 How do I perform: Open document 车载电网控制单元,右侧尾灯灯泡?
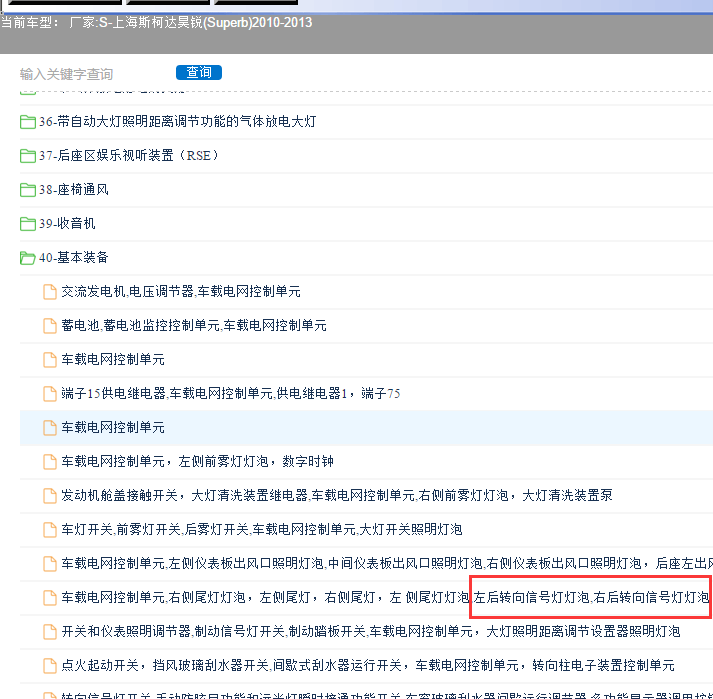coord(387,597)
